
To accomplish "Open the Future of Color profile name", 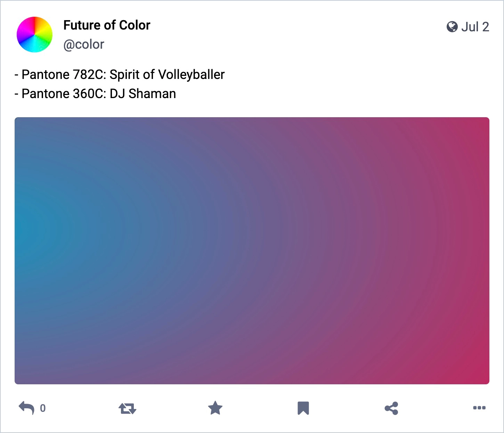I will pyautogui.click(x=107, y=25).
